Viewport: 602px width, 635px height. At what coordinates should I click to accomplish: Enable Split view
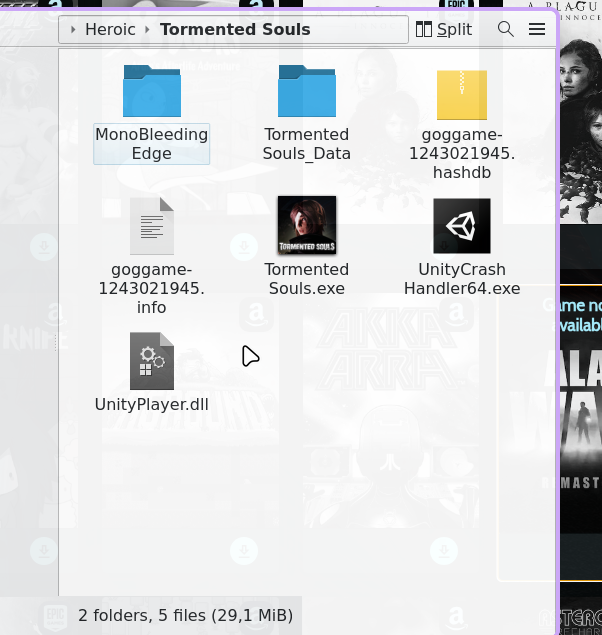tap(444, 29)
